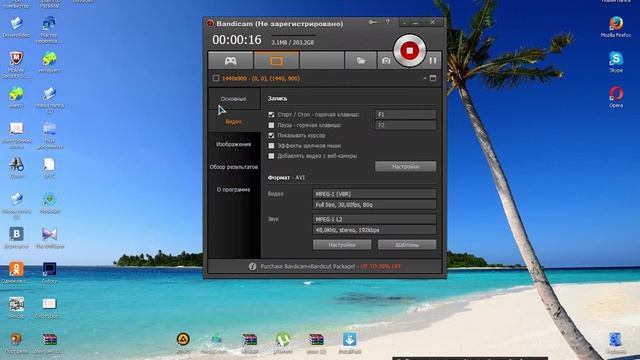Click the fullscreen target icon on resolution bar
The image size is (640, 360).
433,78
